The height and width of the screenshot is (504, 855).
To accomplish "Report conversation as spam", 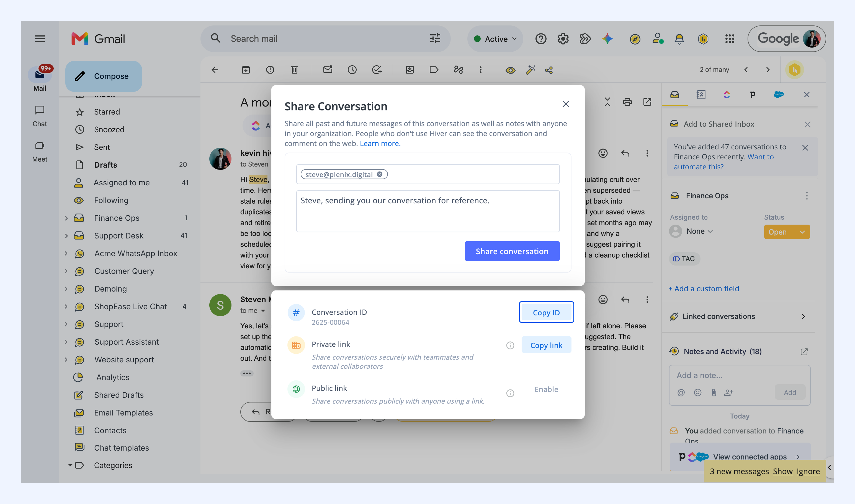I will tap(270, 70).
